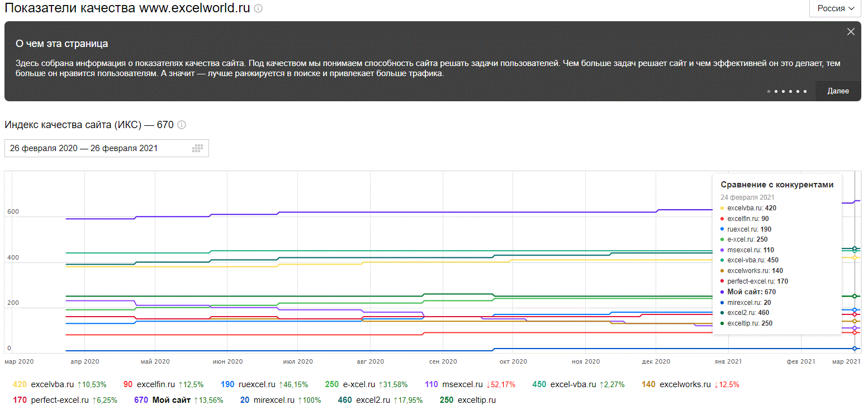Click tooltip entry ruexcel.ru: 190
Image resolution: width=868 pixels, height=414 pixels.
pos(746,229)
